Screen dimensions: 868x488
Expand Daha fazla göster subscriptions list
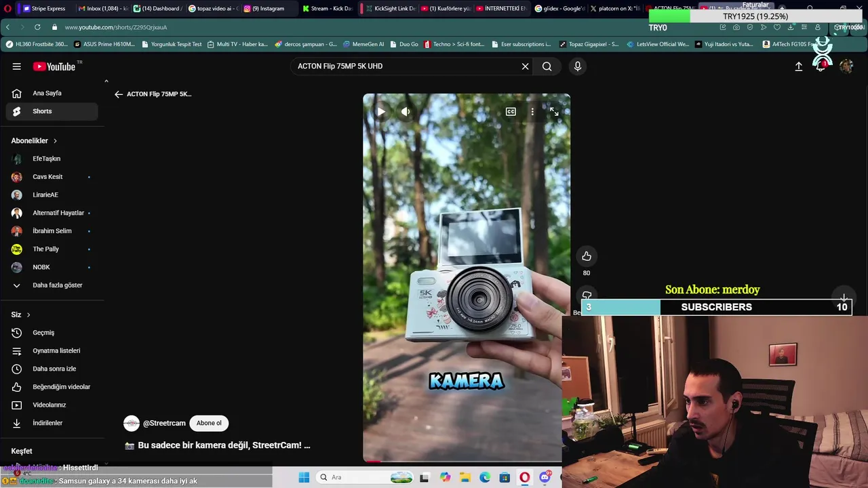[52, 285]
